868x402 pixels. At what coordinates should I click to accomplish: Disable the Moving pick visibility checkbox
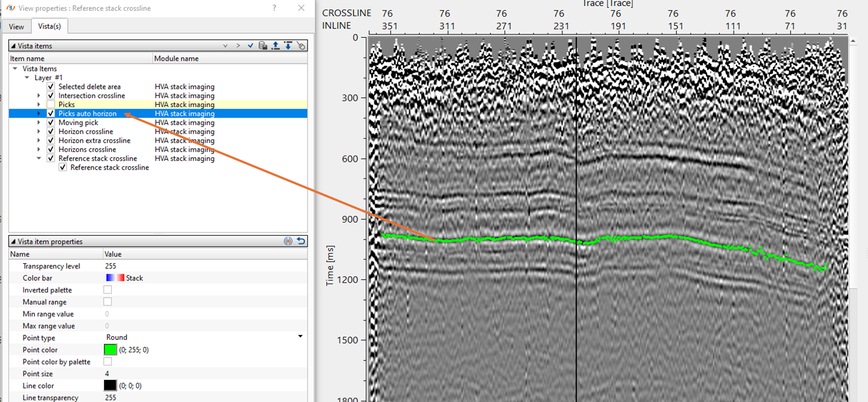(x=50, y=122)
